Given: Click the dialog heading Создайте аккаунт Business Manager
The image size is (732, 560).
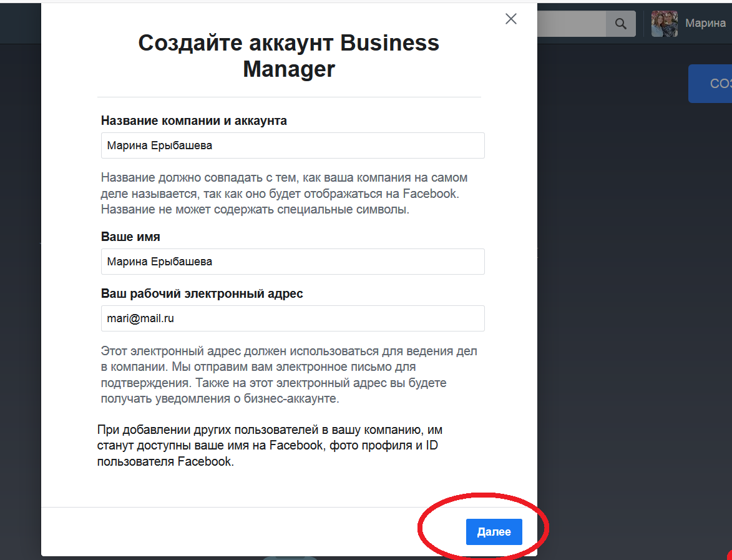Looking at the screenshot, I should 289,56.
